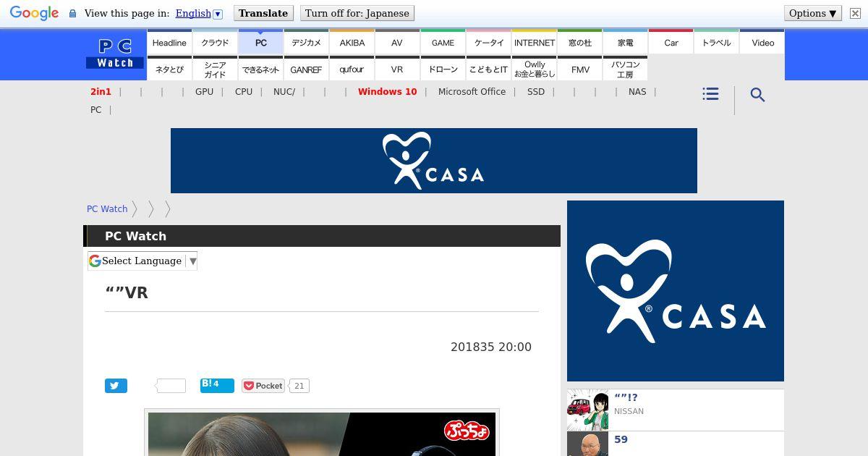The image size is (868, 456).
Task: Open the sidebar article titled 59
Action: point(621,439)
